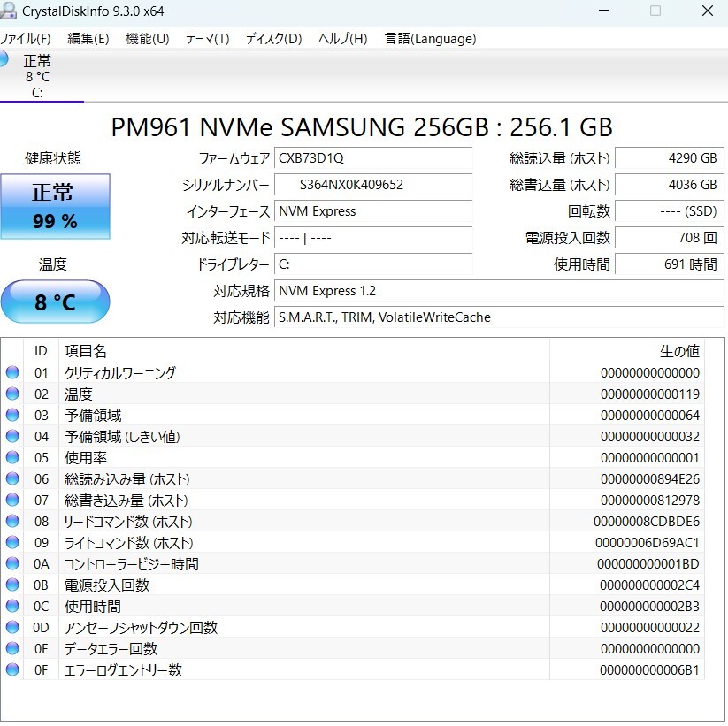Click the blue status icon for 温度 row
The height and width of the screenshot is (726, 728).
coord(12,394)
